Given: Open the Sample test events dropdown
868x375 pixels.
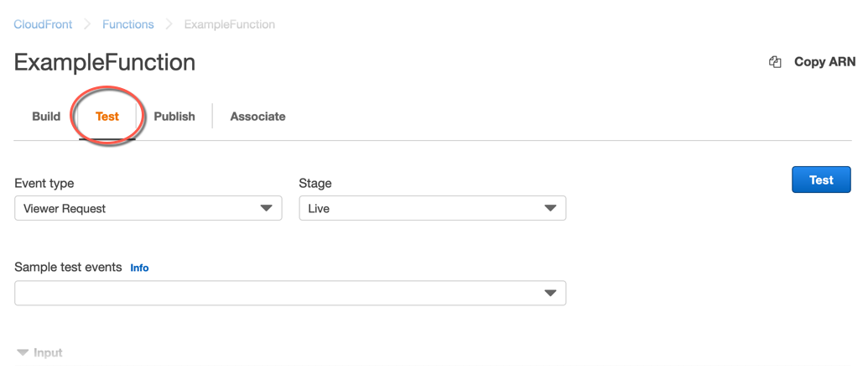Looking at the screenshot, I should [277, 293].
